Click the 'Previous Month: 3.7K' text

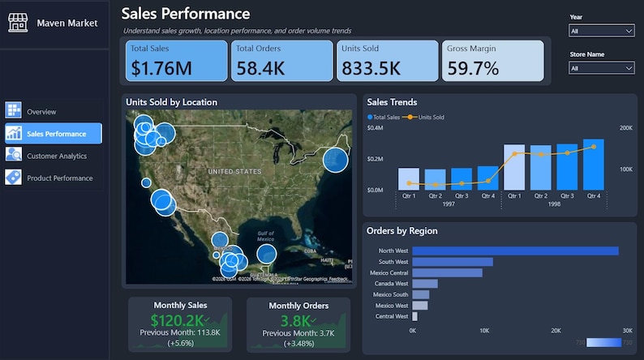tap(298, 333)
